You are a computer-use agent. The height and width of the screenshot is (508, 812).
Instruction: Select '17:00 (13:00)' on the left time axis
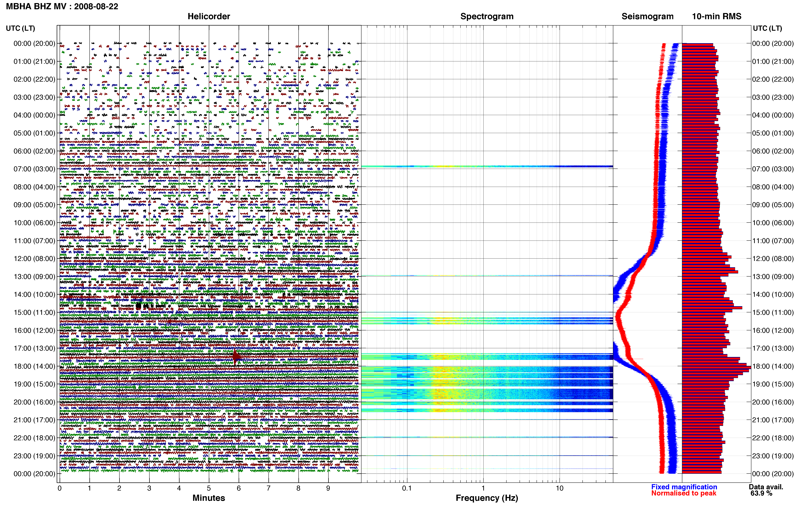click(x=34, y=348)
